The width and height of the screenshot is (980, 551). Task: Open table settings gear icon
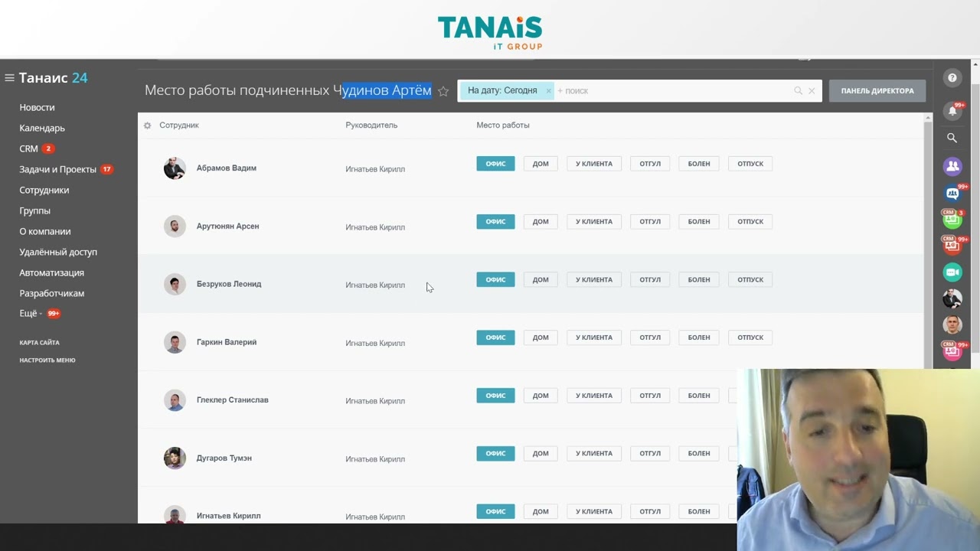click(x=148, y=126)
